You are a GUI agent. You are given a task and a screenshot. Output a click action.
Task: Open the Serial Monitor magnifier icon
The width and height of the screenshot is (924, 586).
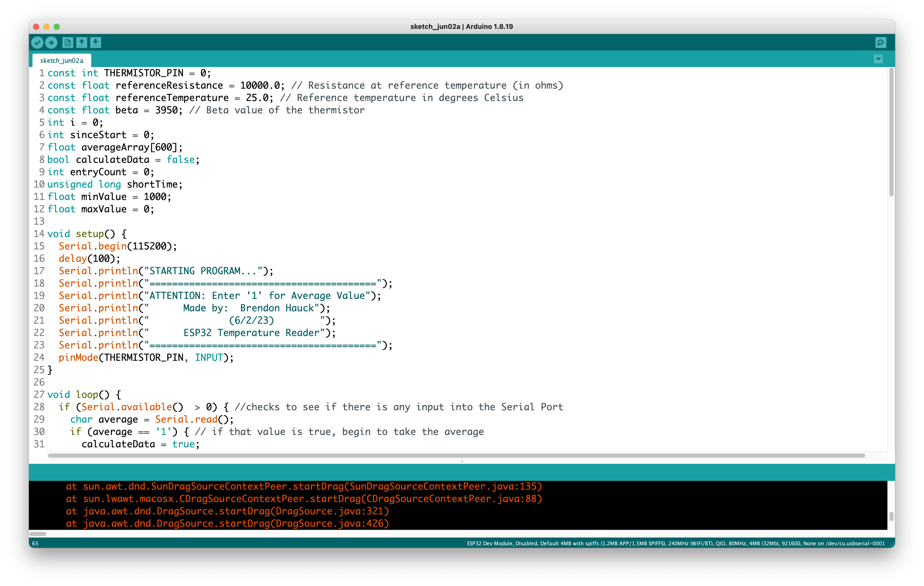click(x=881, y=42)
